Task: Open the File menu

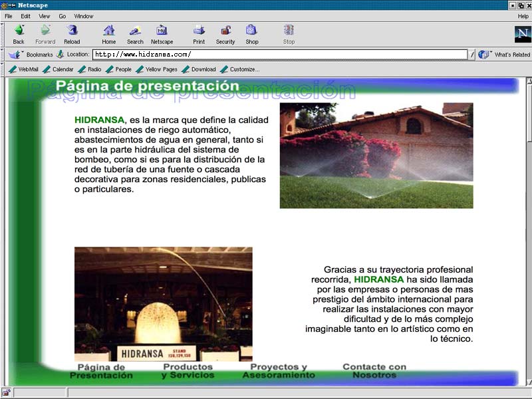Action: 9,16
